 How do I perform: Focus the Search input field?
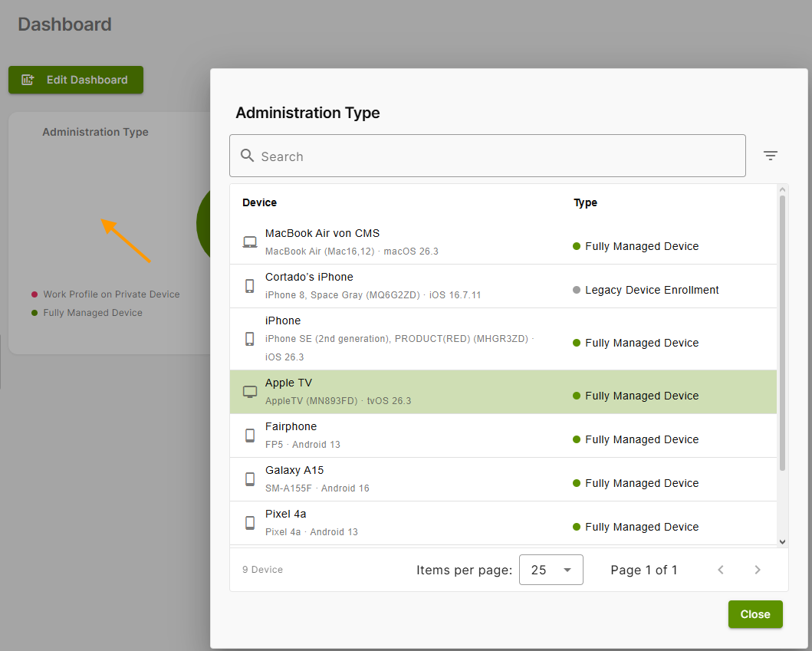point(488,156)
